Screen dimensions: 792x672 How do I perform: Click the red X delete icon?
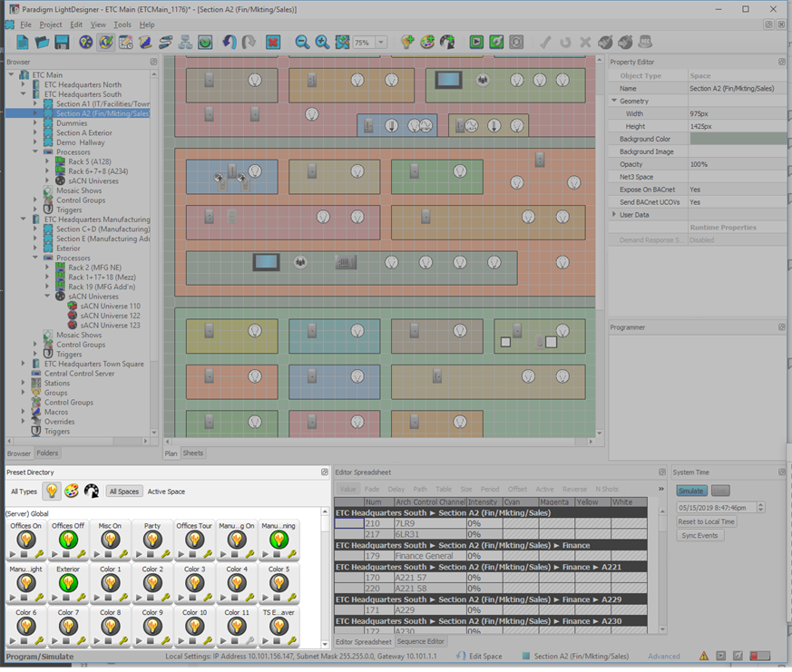pos(273,43)
